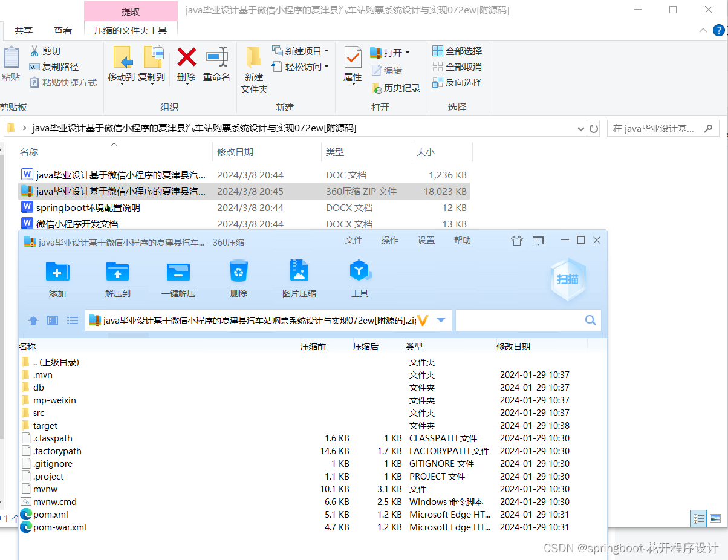
Task: Switch to icon view in the 360压缩 navigation bar
Action: pos(53,321)
